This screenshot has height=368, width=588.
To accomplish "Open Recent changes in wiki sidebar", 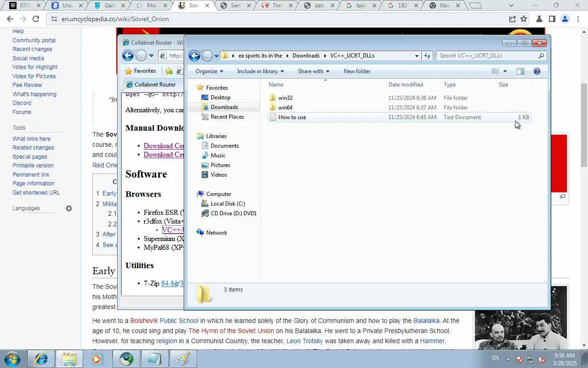I will [32, 49].
